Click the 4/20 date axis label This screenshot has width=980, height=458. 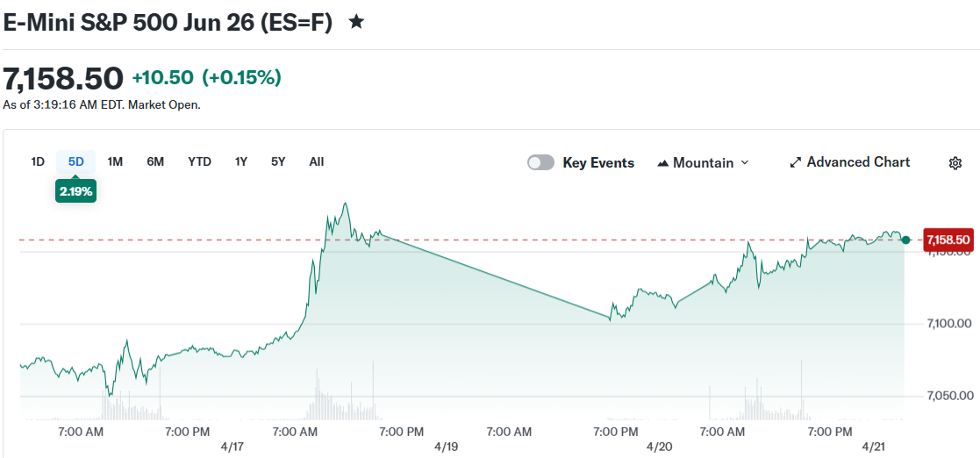(660, 447)
